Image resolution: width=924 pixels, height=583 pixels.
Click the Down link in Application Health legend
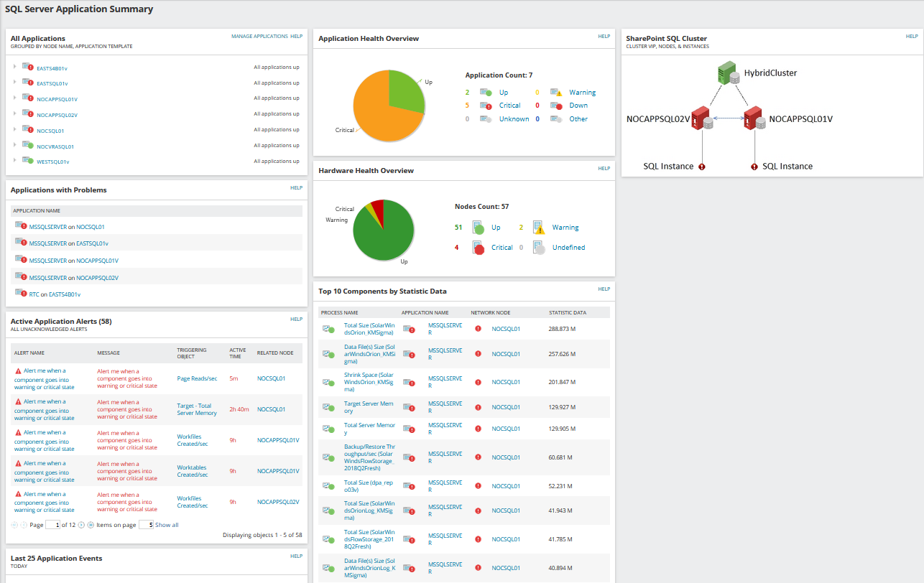(578, 106)
